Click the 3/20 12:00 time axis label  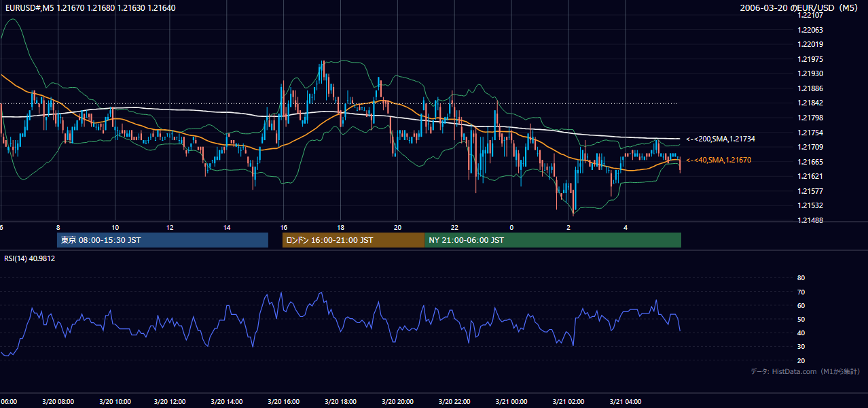pos(171,401)
